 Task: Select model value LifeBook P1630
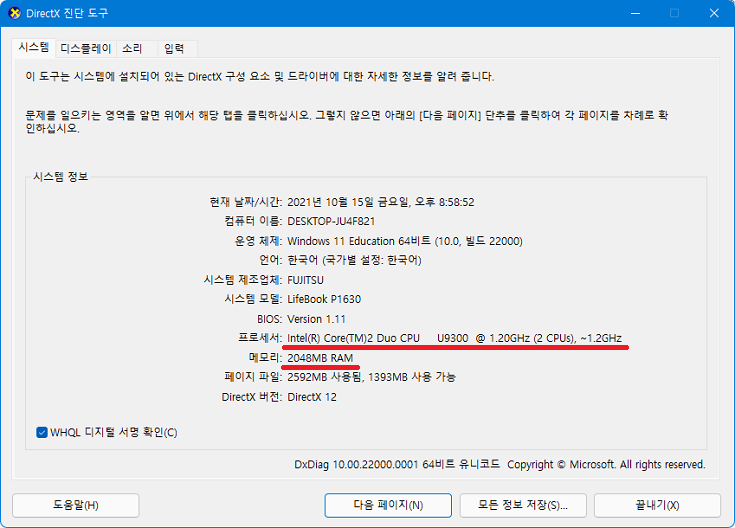tap(324, 299)
